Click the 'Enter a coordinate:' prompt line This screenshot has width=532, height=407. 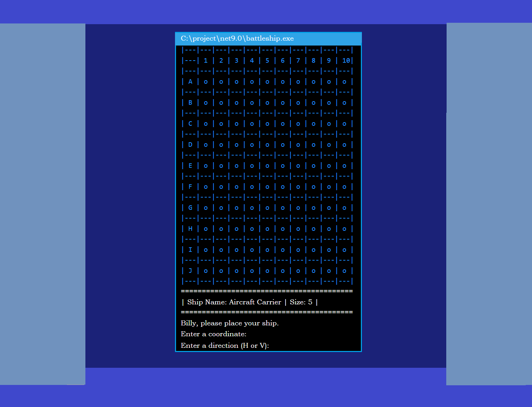(x=213, y=334)
